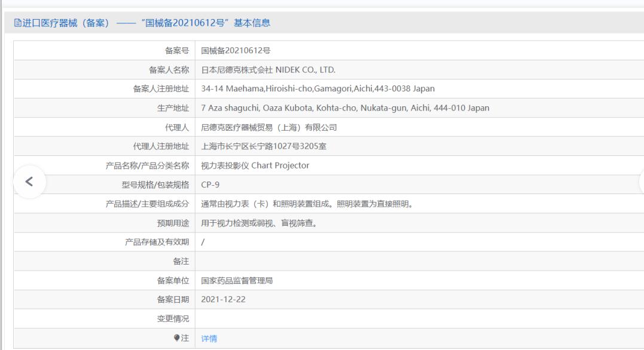The image size is (644, 350).
Task: Click the 备案人注册地址 label
Action: [161, 88]
